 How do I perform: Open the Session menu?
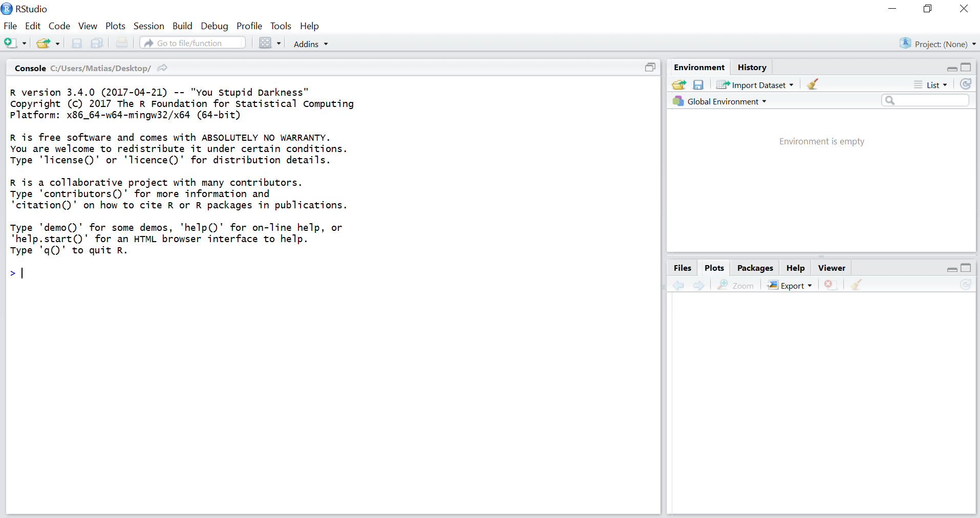pyautogui.click(x=148, y=26)
